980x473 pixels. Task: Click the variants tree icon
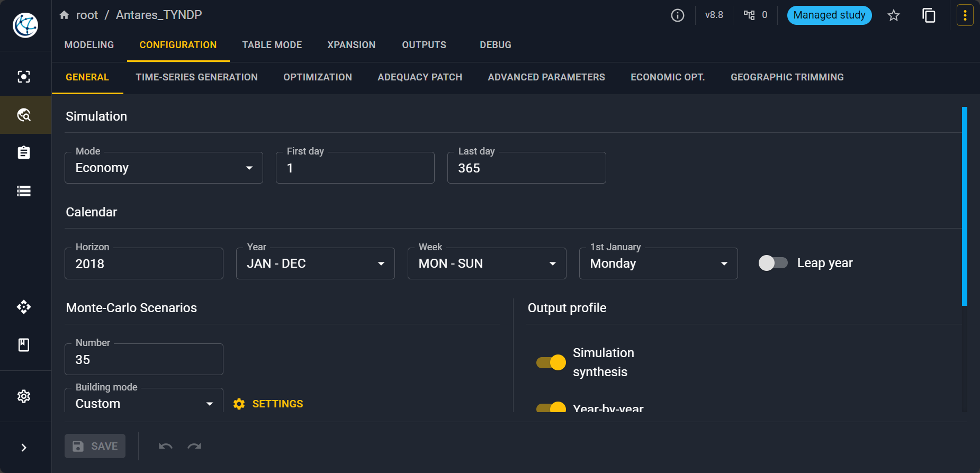[x=749, y=15]
